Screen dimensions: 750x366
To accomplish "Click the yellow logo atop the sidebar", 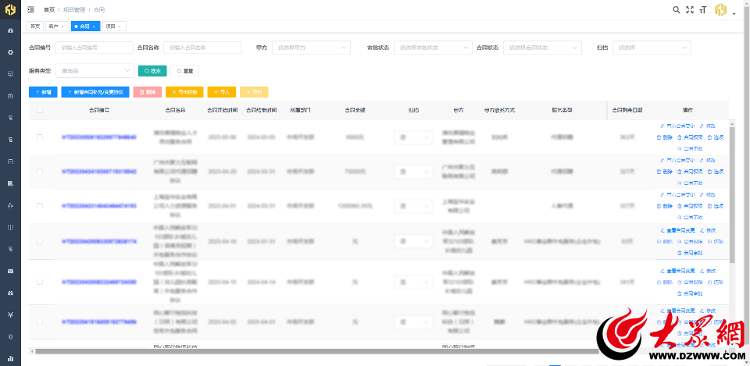I will pyautogui.click(x=10, y=9).
